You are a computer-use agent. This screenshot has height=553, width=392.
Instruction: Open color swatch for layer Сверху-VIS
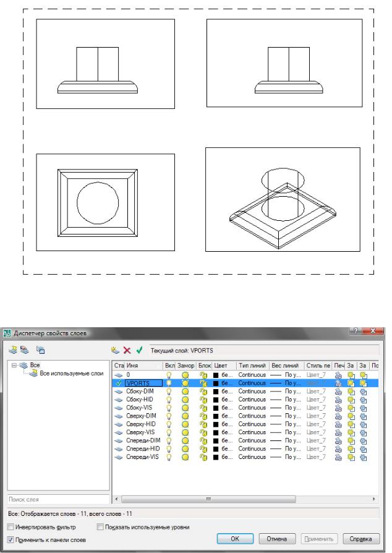pyautogui.click(x=216, y=432)
